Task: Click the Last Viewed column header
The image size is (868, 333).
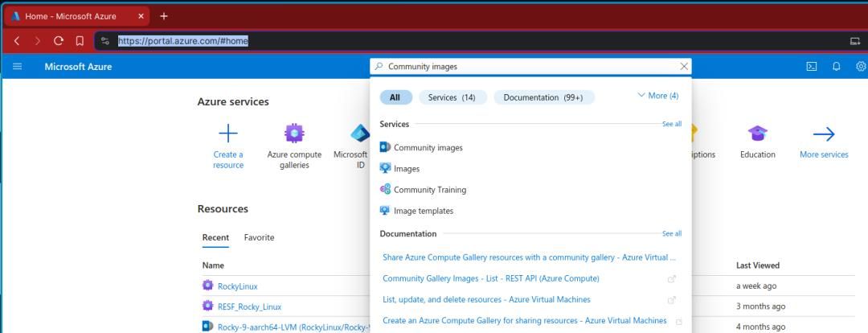Action: click(x=757, y=265)
